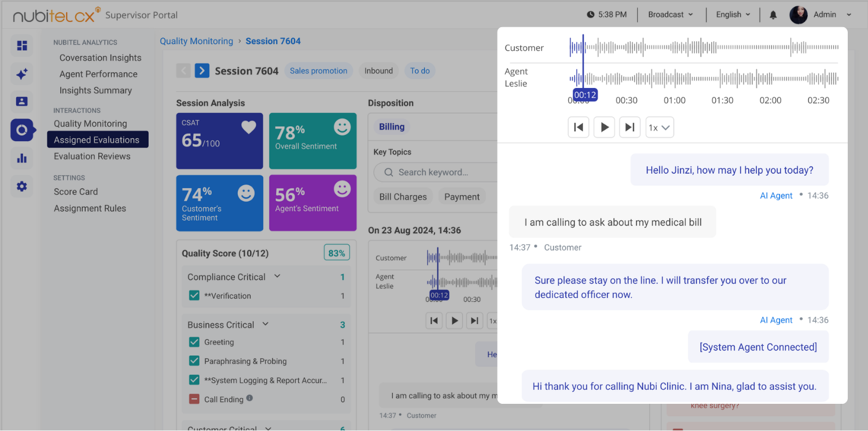Play the recording in the popup player
The image size is (868, 431).
point(604,127)
